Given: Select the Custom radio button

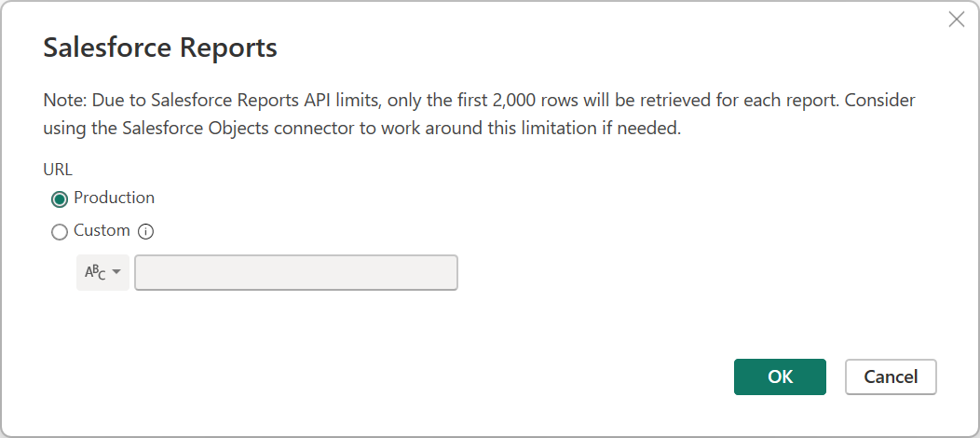Looking at the screenshot, I should tap(60, 232).
